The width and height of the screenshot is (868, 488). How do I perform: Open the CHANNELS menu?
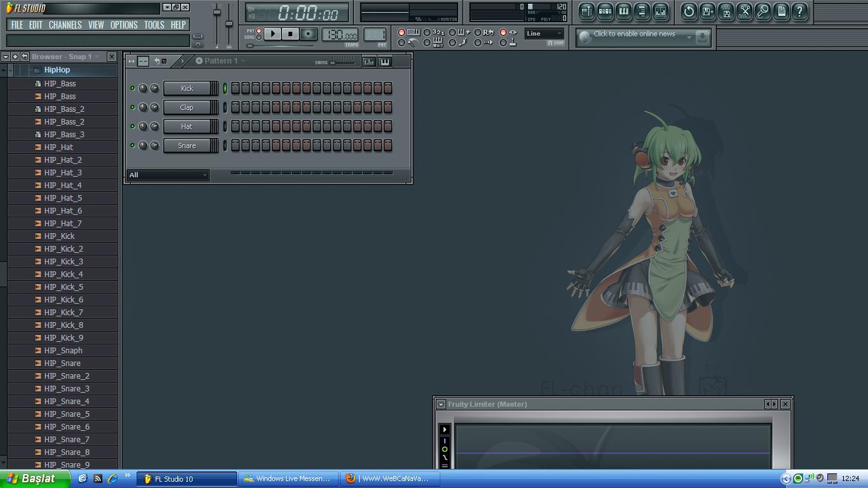pyautogui.click(x=65, y=25)
